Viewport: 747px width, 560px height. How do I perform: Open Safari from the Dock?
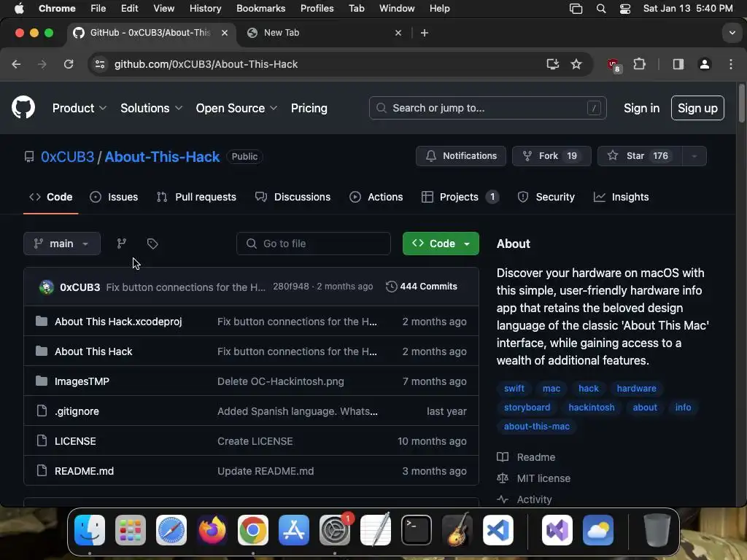(171, 530)
